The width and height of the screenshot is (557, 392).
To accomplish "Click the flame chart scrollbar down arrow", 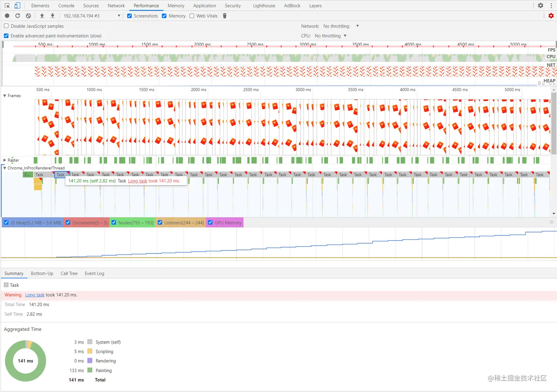I will 554,214.
